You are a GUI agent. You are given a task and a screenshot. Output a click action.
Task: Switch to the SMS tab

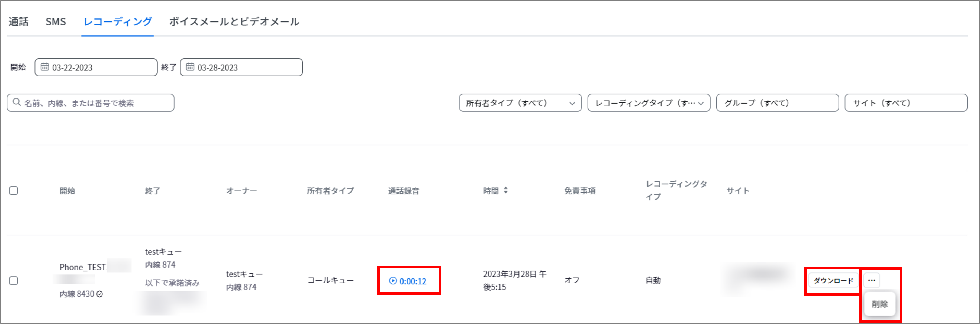pyautogui.click(x=56, y=22)
